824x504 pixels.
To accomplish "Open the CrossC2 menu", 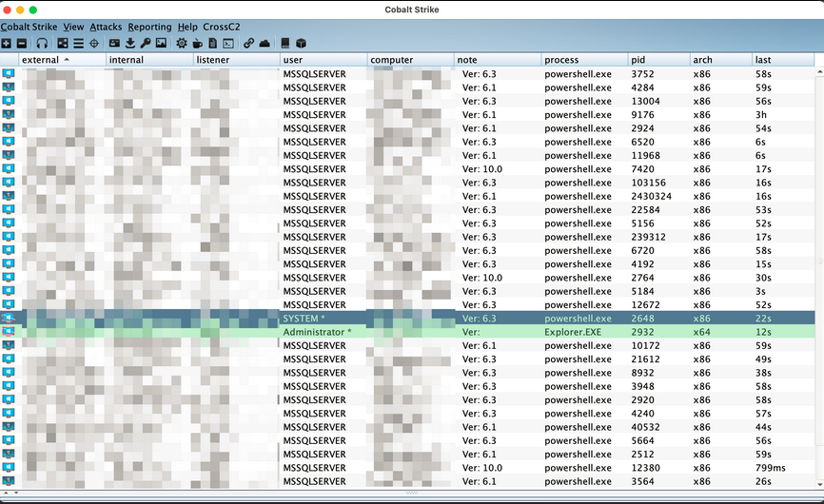I will pos(222,27).
